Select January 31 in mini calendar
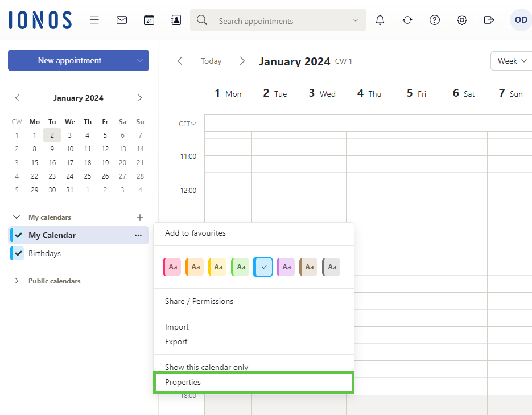532x415 pixels. [69, 190]
